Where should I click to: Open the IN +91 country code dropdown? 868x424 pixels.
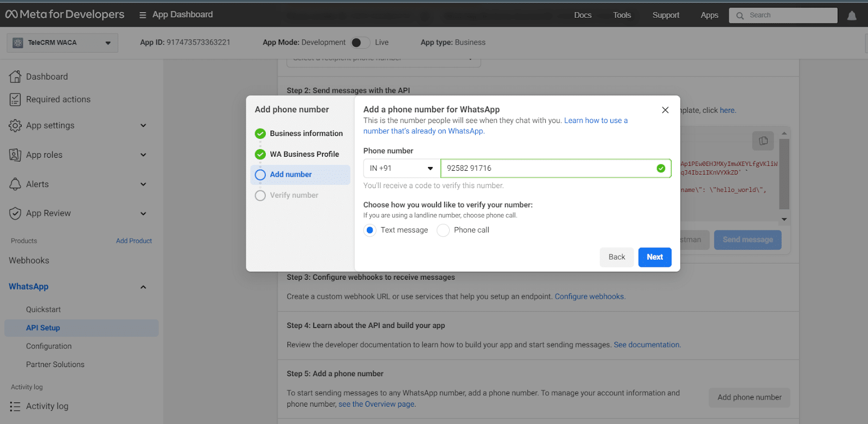point(402,168)
